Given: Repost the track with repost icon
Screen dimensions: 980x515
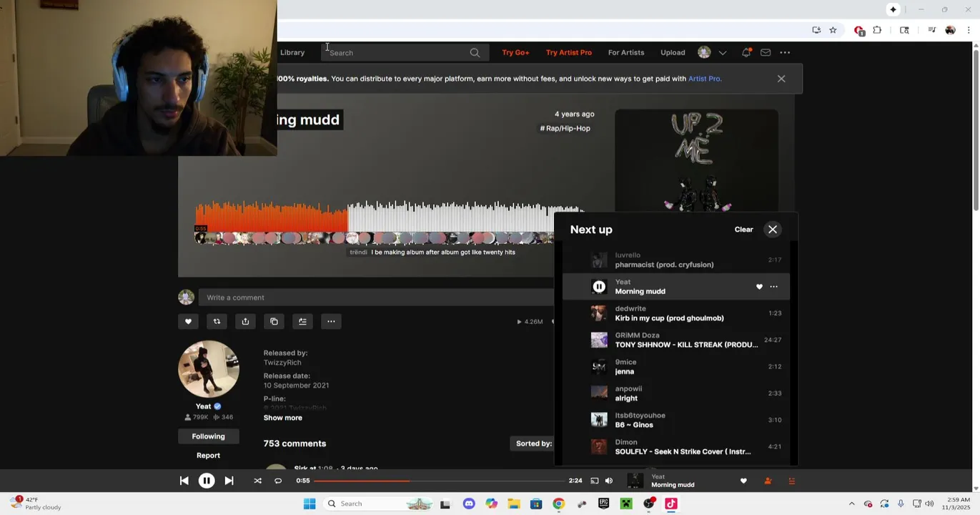Looking at the screenshot, I should coord(217,321).
